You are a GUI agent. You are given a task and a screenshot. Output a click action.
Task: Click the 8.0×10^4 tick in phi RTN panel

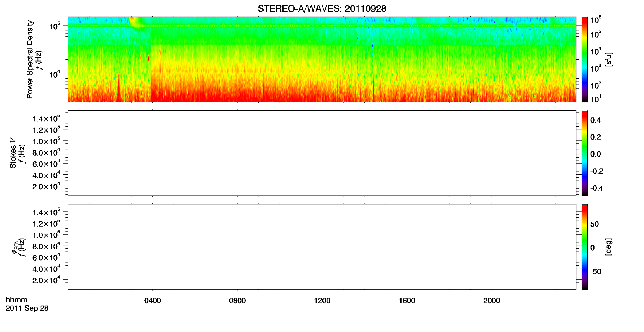(x=46, y=246)
